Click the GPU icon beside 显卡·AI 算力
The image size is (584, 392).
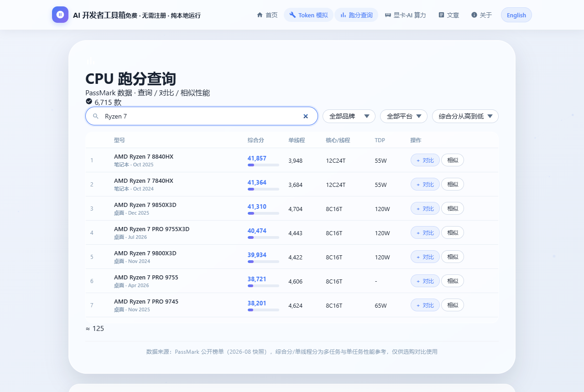coord(388,15)
